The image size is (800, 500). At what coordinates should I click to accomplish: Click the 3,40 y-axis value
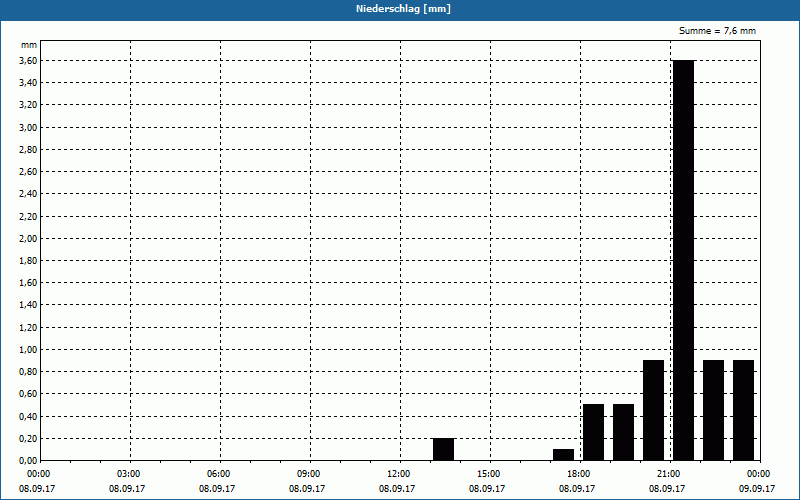coord(28,83)
